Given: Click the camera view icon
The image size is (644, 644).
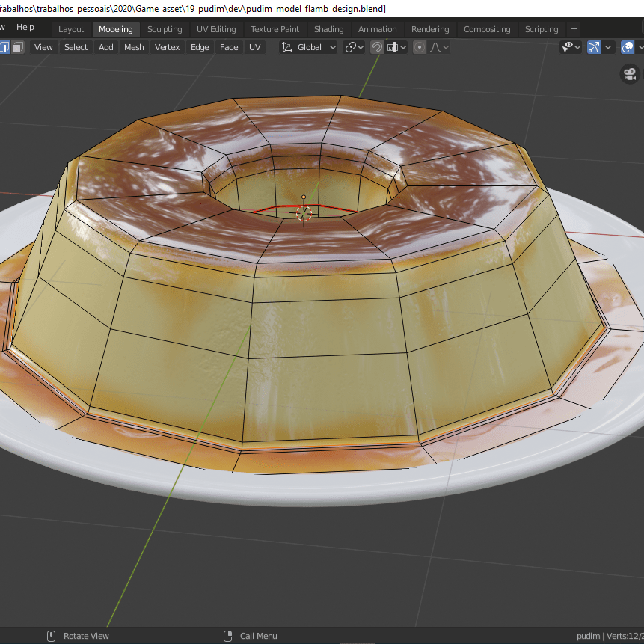Looking at the screenshot, I should (629, 74).
